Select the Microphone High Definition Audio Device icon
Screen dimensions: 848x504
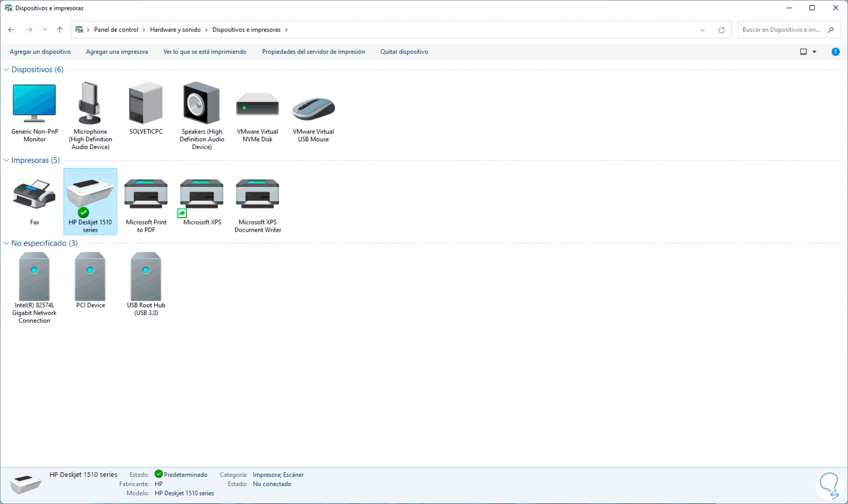coord(90,103)
